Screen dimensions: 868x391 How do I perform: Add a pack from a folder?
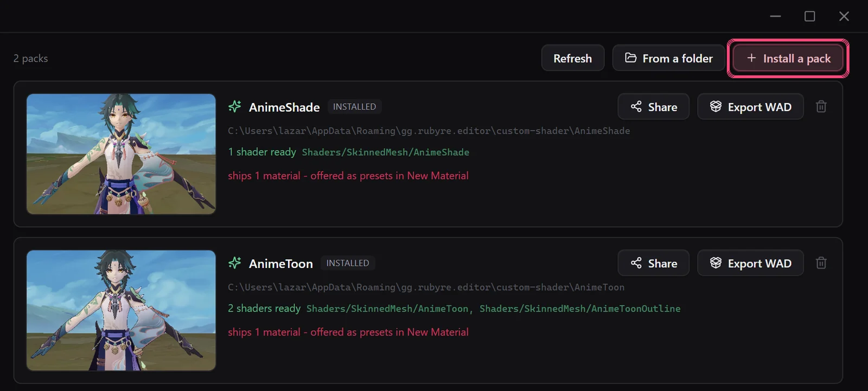point(668,58)
